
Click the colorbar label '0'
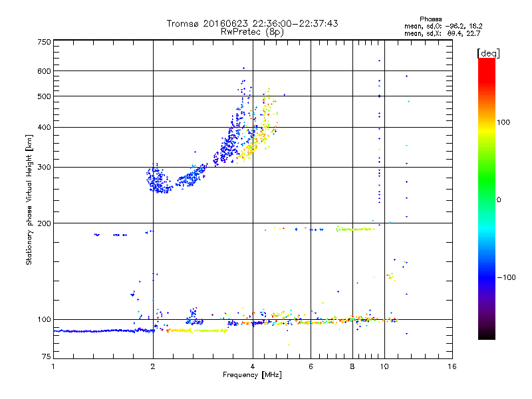498,200
